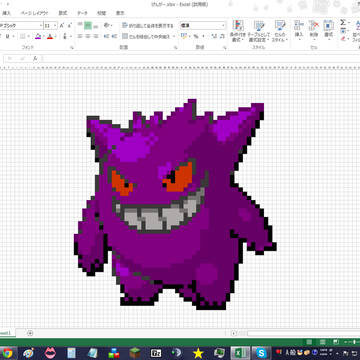Center cell text horizontally
Image resolution: width=360 pixels, height=360 pixels.
pos(88,36)
